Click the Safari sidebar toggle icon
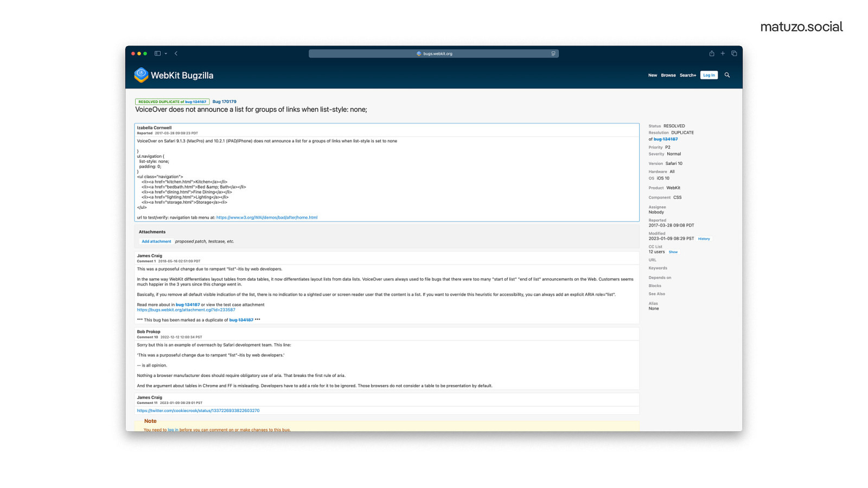868x488 pixels. (157, 54)
